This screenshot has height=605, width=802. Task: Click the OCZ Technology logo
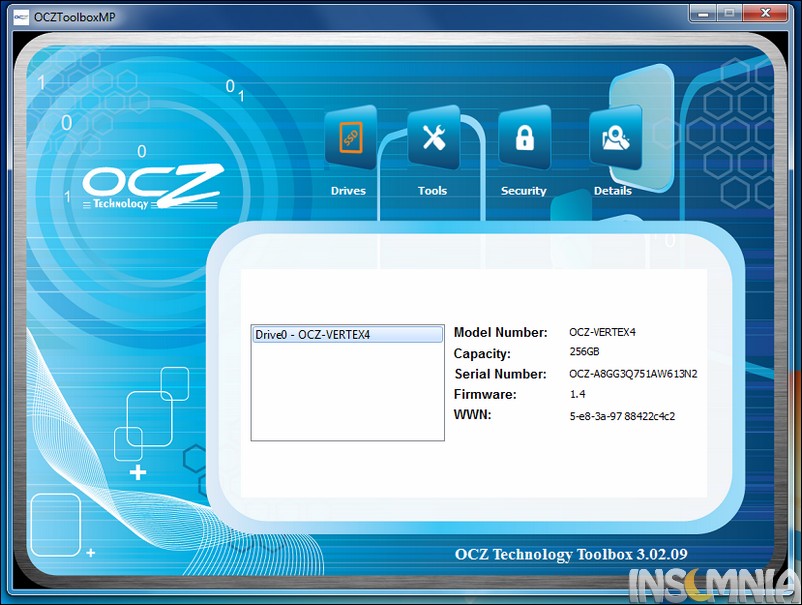point(152,187)
